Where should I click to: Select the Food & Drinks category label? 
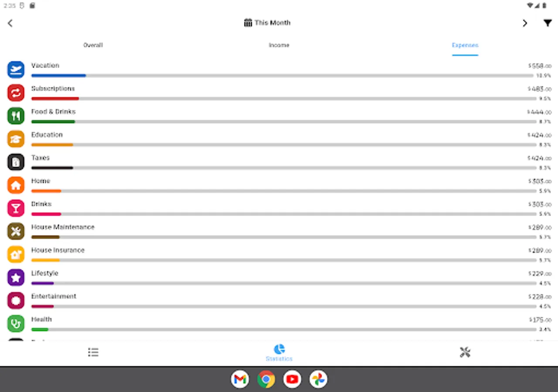coord(53,112)
